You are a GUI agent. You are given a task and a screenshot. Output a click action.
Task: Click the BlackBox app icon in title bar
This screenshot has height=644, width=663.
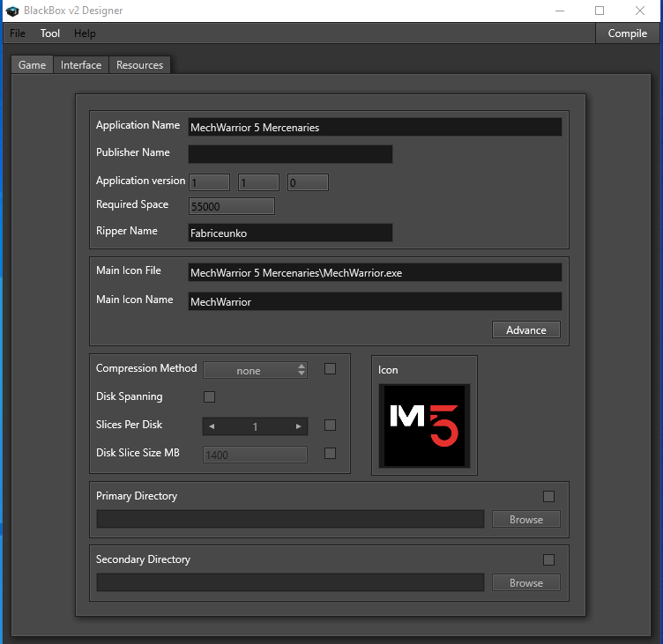click(x=12, y=11)
